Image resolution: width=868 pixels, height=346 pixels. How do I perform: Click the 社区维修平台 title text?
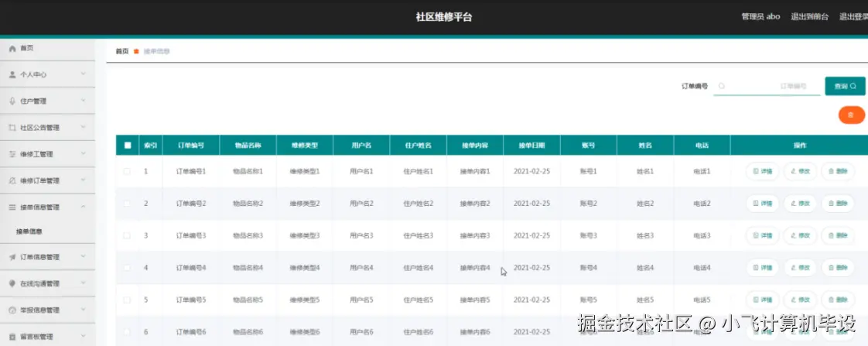tap(444, 17)
